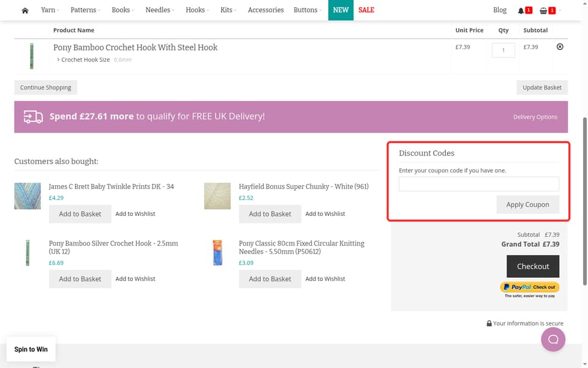This screenshot has height=368, width=588.
Task: Proceed with the Checkout button
Action: pyautogui.click(x=533, y=266)
